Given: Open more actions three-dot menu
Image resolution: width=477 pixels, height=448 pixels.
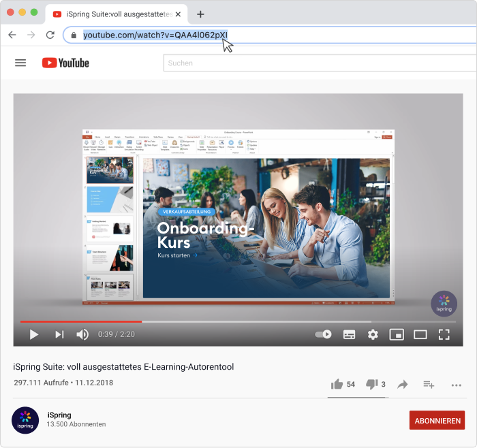Looking at the screenshot, I should (457, 385).
